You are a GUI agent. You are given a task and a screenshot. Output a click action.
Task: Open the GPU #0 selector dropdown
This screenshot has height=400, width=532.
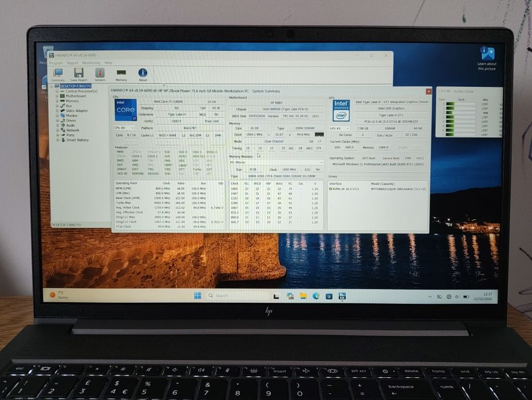tap(339, 129)
